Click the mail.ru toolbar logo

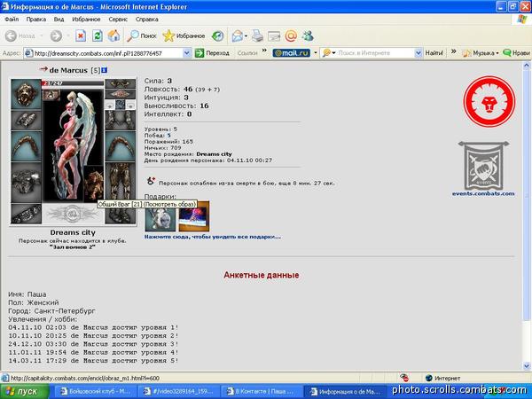click(x=292, y=53)
